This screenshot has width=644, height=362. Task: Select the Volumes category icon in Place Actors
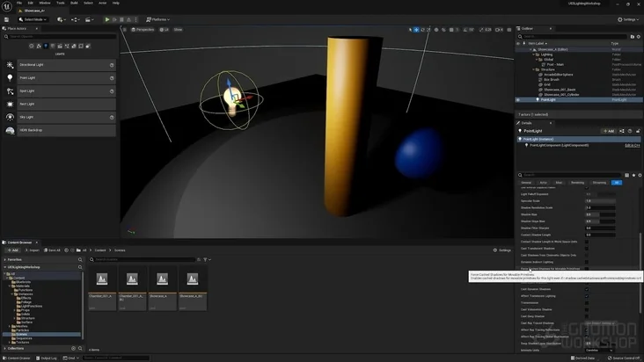coord(81,46)
